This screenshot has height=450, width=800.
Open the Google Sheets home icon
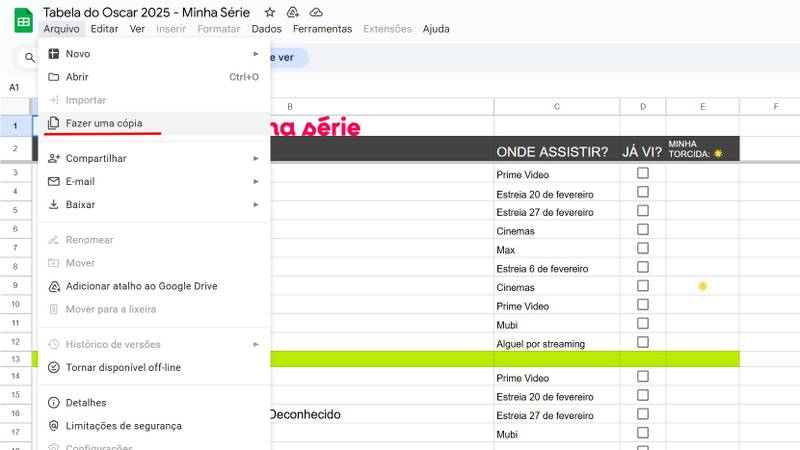(23, 20)
